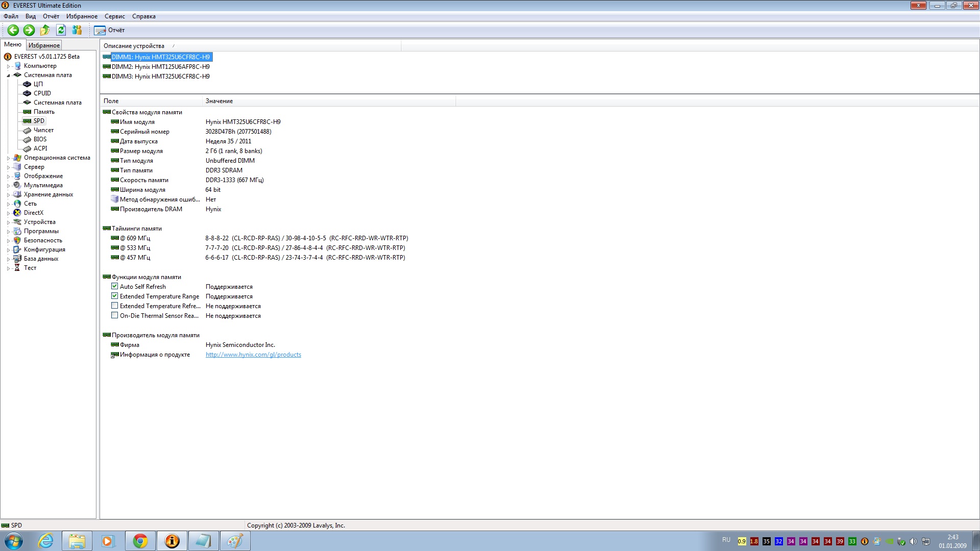Click the Поле column header
This screenshot has height=551, width=980.
coord(152,101)
